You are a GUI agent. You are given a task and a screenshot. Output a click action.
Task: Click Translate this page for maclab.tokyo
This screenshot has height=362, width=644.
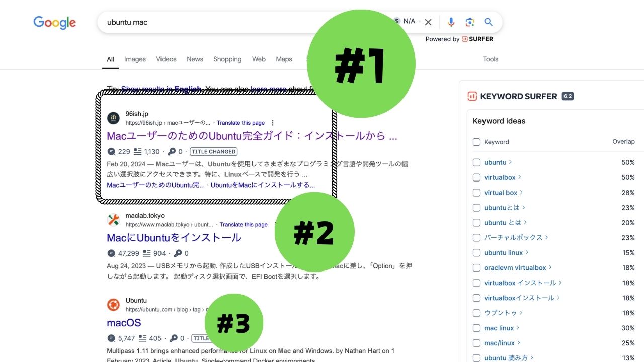point(244,225)
